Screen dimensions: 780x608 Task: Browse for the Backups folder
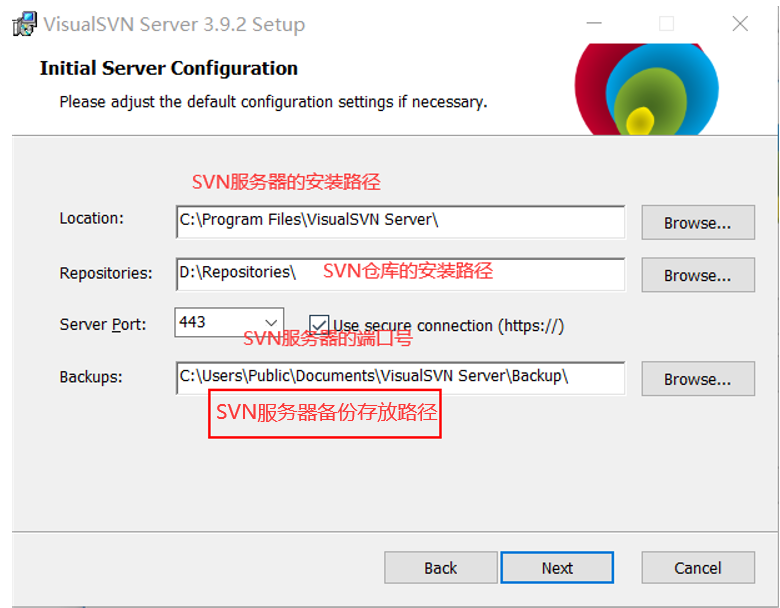(x=698, y=379)
